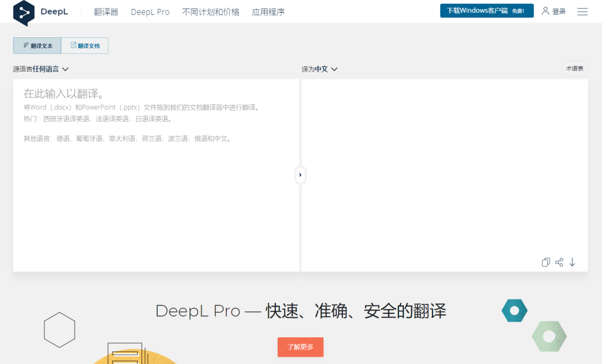Click the DeepL hexagon logo

pos(24,13)
